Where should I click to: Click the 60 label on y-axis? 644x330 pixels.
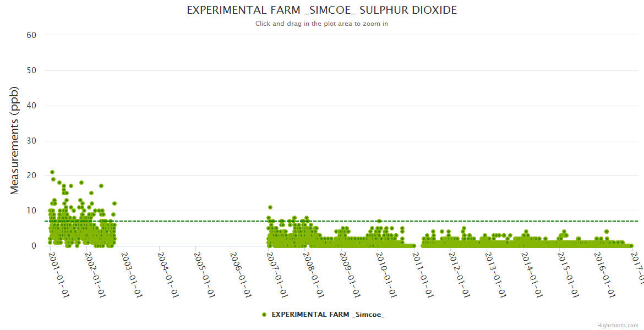pos(31,35)
